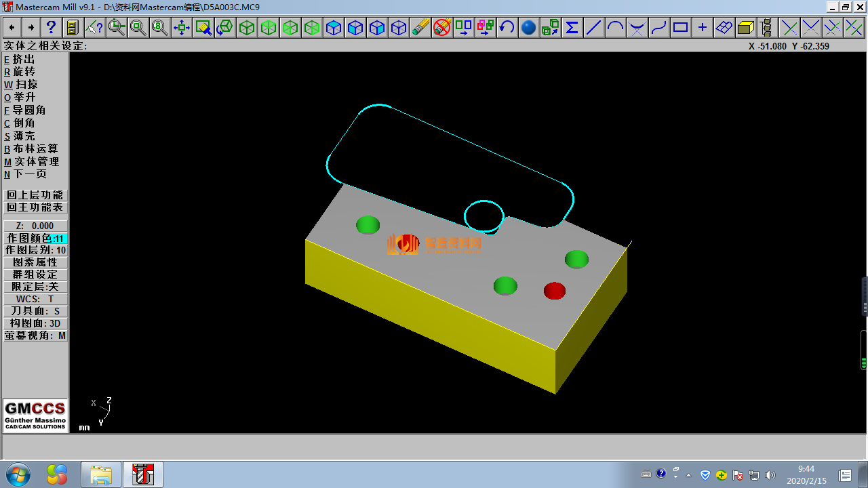Click the pencil eraser delete icon
The width and height of the screenshot is (868, 488).
[x=420, y=28]
